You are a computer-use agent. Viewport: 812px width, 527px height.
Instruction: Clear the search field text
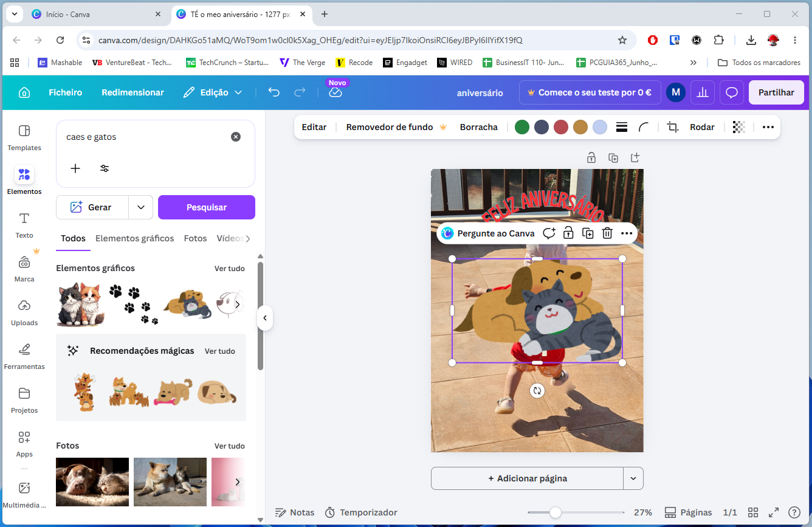point(236,137)
